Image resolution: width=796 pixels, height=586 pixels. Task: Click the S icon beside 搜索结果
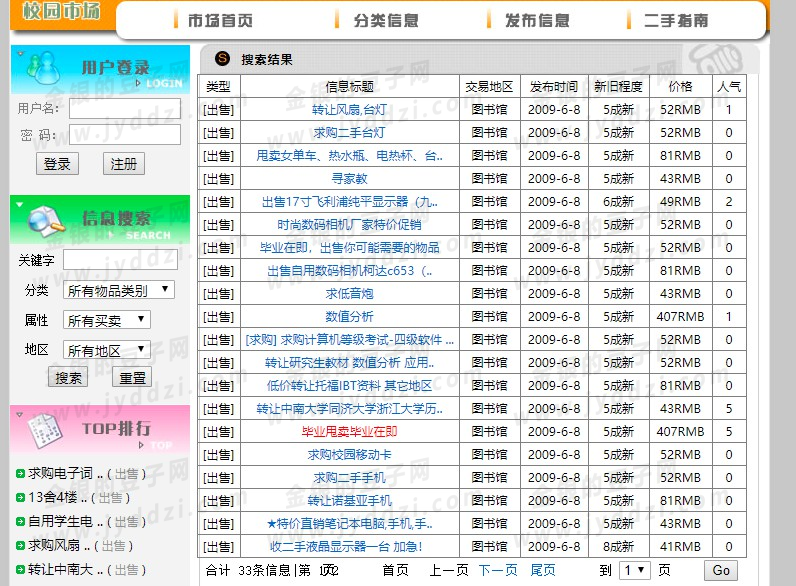pos(222,59)
